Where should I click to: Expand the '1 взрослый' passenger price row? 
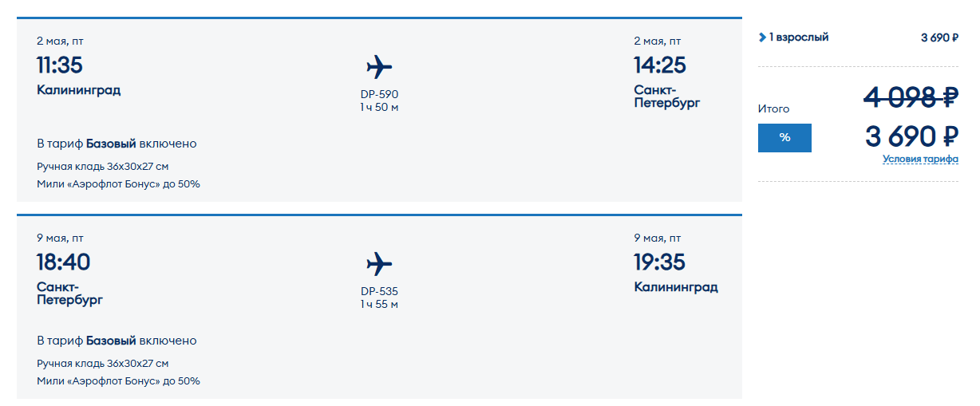pyautogui.click(x=794, y=37)
